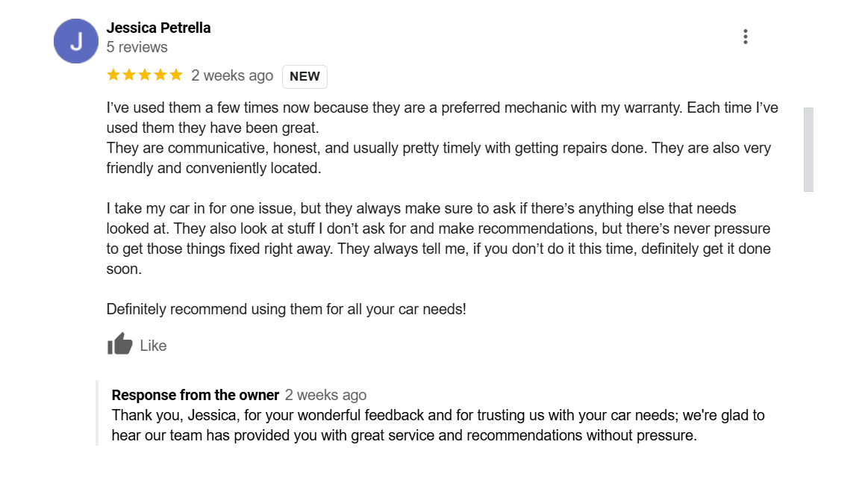Select the first star in the rating
Screen dimensions: 868x477
coord(112,75)
